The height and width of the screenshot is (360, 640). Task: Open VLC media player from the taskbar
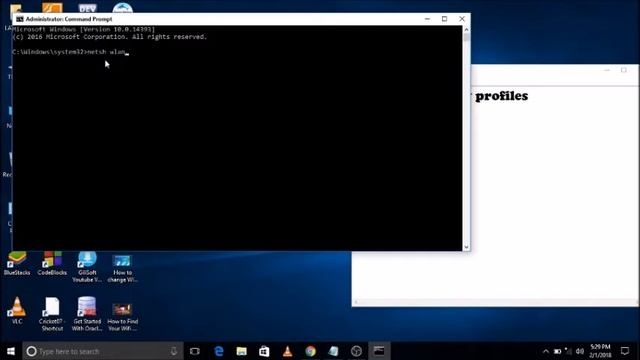[x=287, y=351]
